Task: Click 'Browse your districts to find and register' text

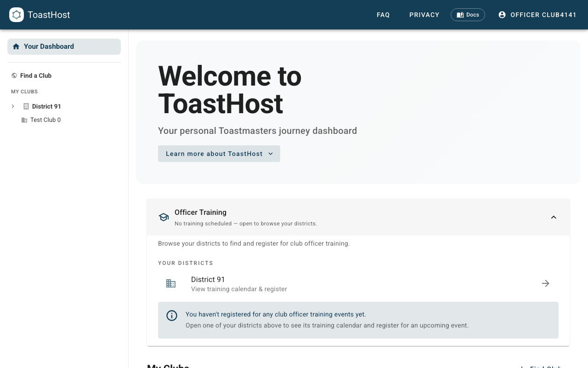Action: (254, 243)
